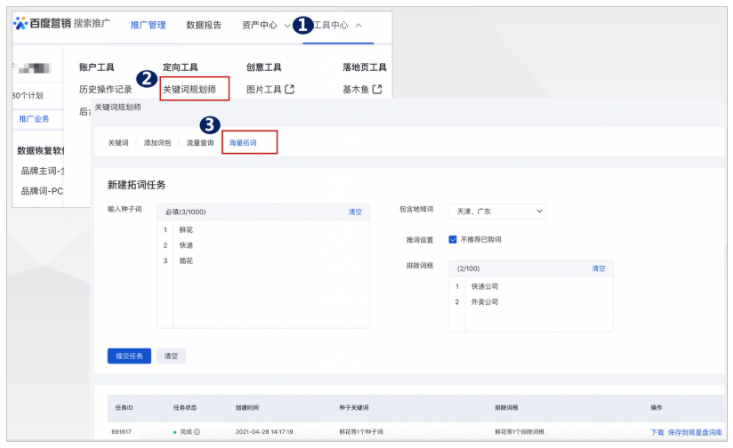Select excluded word 外卖公司
The width and height of the screenshot is (733, 448).
[484, 302]
